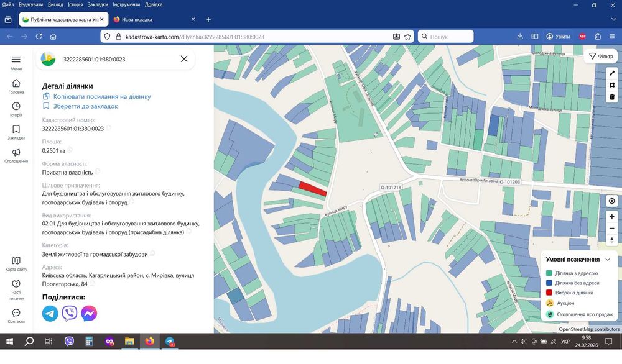Image resolution: width=622 pixels, height=364 pixels.
Task: Open the Фільтр map filter
Action: coord(601,56)
